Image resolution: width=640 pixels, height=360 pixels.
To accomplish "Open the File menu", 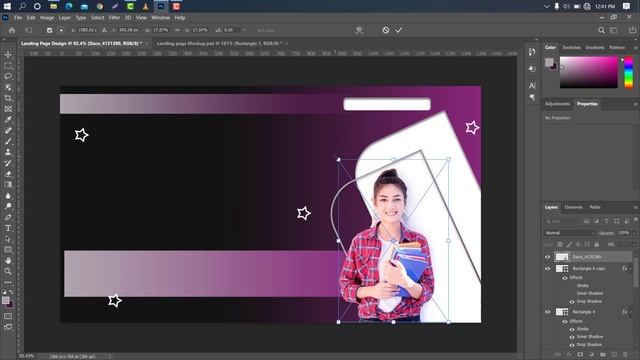I will [18, 18].
